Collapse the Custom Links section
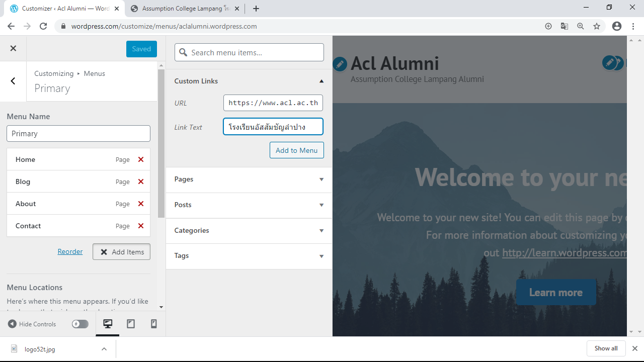644x362 pixels. pyautogui.click(x=321, y=81)
